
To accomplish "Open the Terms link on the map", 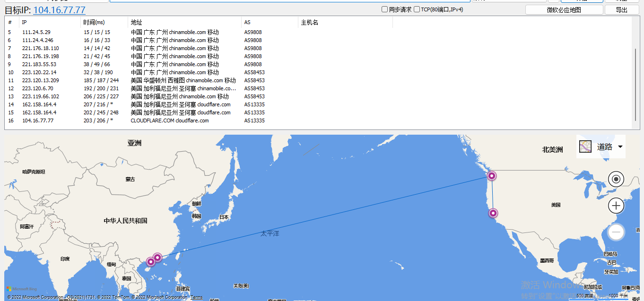I will [197, 297].
